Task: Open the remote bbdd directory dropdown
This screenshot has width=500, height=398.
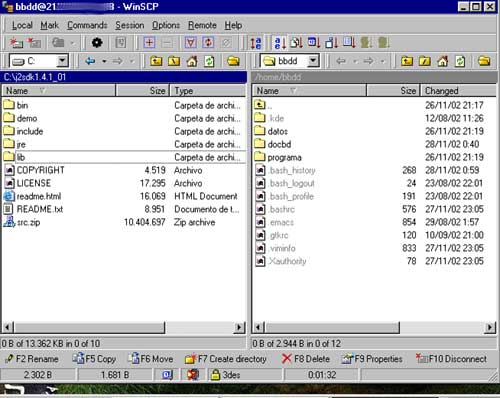Action: (313, 61)
